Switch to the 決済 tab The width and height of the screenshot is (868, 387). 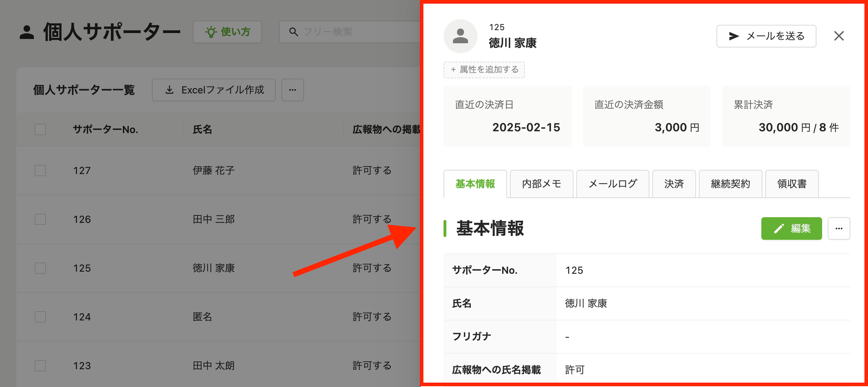[x=674, y=184]
